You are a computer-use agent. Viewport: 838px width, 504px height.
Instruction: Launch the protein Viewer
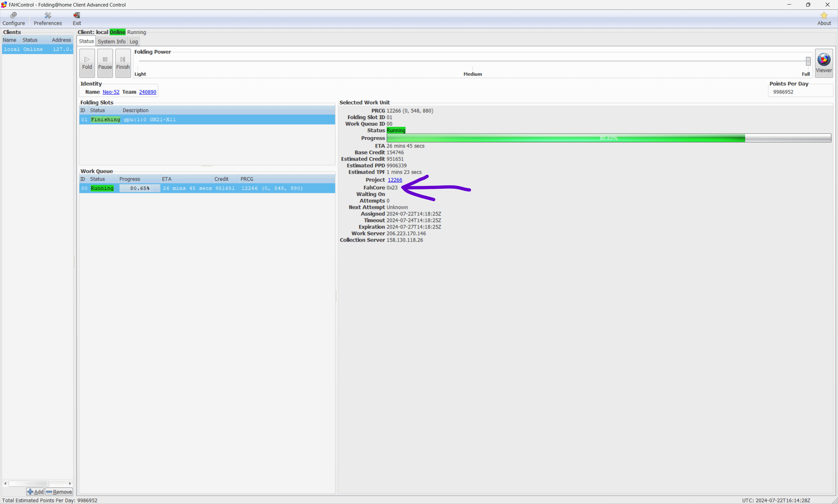[x=823, y=63]
